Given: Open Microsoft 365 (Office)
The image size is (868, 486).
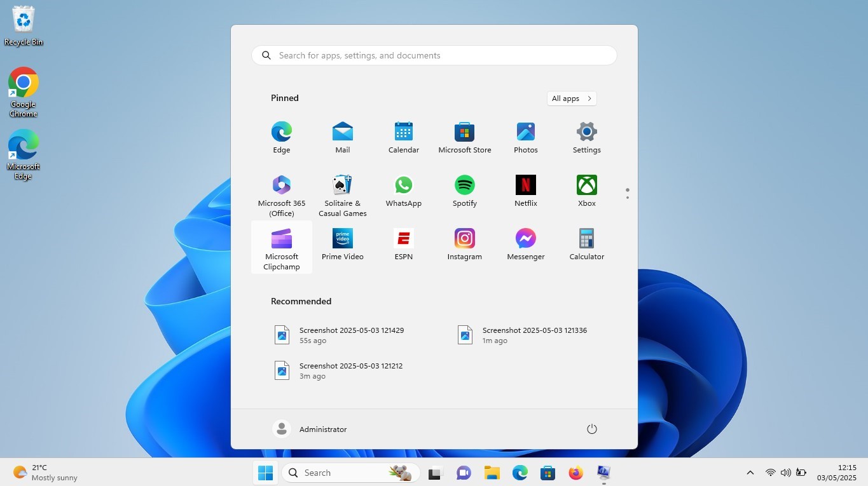Looking at the screenshot, I should click(282, 194).
